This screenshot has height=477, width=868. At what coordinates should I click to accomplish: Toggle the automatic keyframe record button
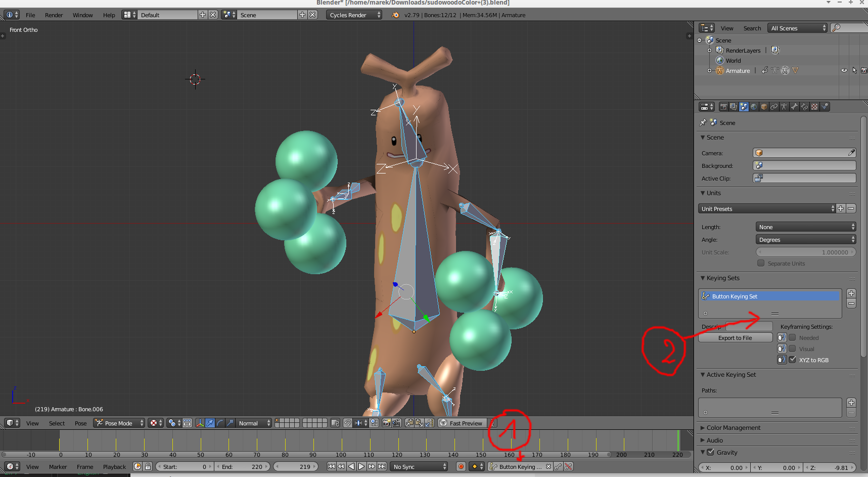pos(461,467)
